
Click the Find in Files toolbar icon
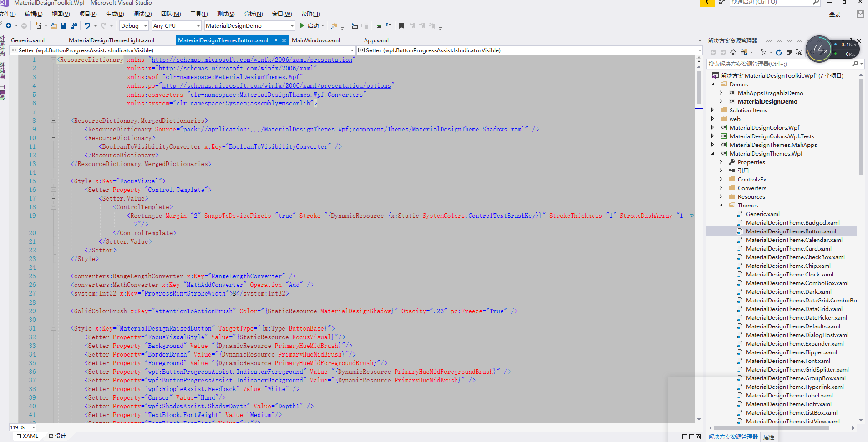point(334,26)
